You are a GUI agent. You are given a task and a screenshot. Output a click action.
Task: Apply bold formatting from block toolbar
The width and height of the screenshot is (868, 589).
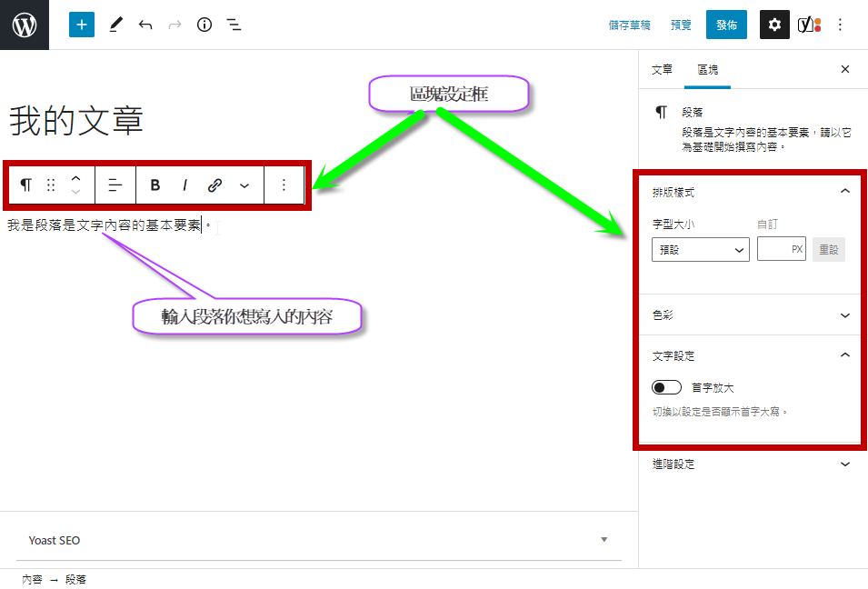pos(155,185)
